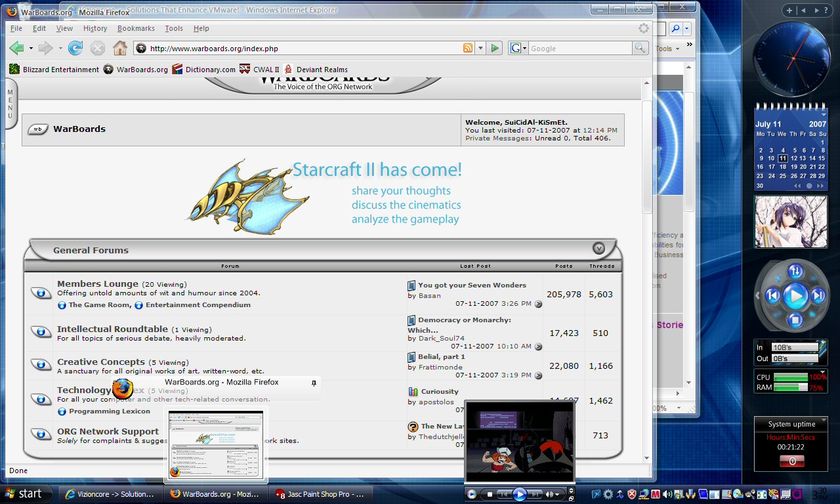Click Next track on sidebar media widget

[x=818, y=296]
